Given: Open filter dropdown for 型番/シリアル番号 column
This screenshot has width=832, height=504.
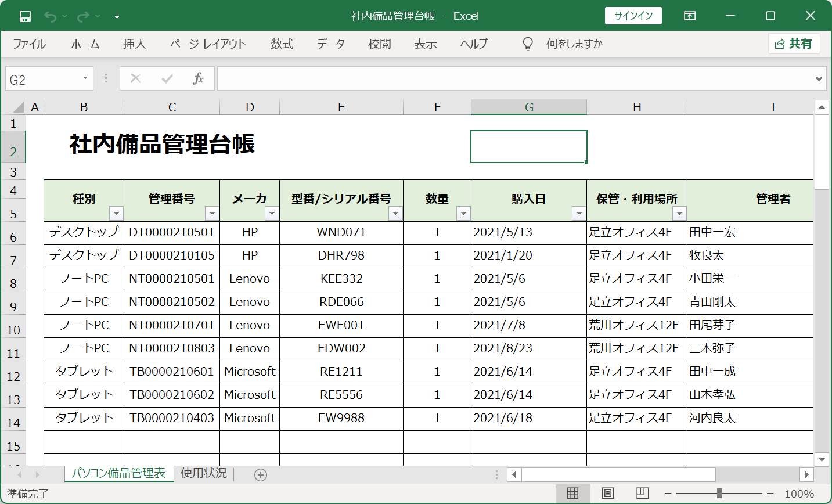Looking at the screenshot, I should pos(395,214).
